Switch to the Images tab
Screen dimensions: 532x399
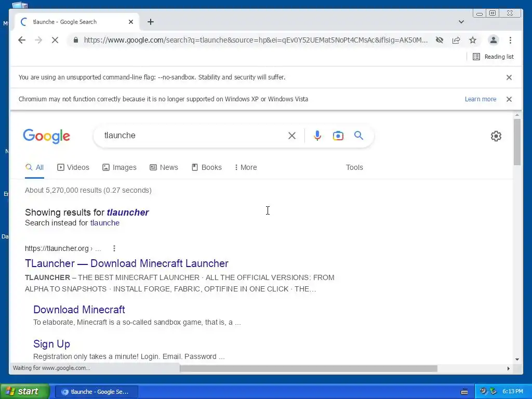tap(119, 167)
